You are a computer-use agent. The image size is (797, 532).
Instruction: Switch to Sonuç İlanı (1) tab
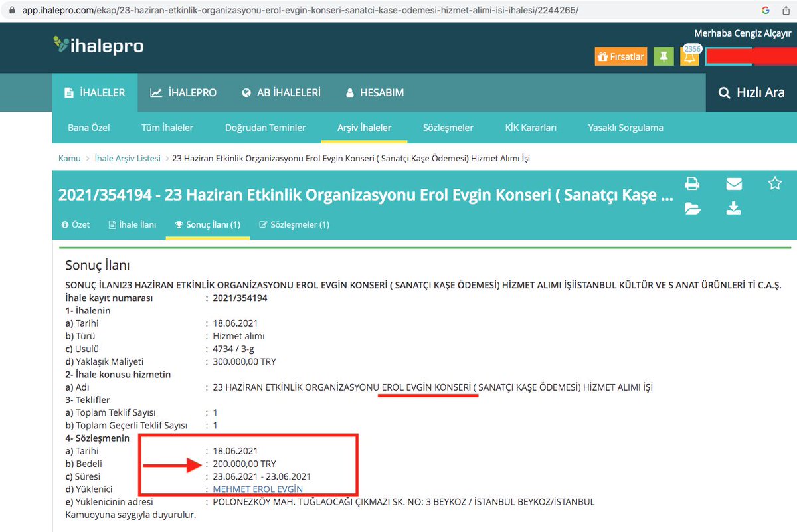click(x=208, y=225)
